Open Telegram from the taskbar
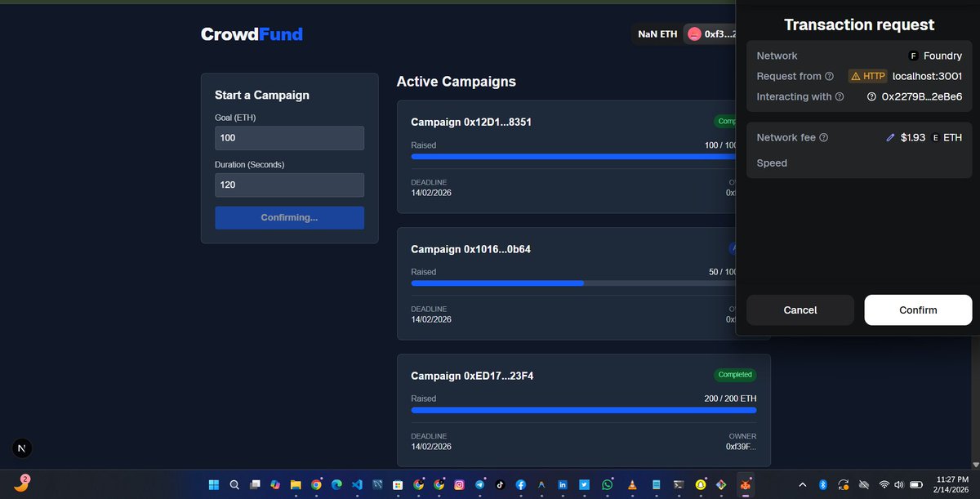This screenshot has width=980, height=499. pos(479,484)
